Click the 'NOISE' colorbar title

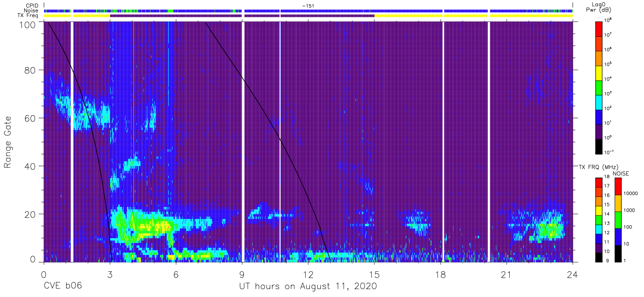[x=621, y=173]
